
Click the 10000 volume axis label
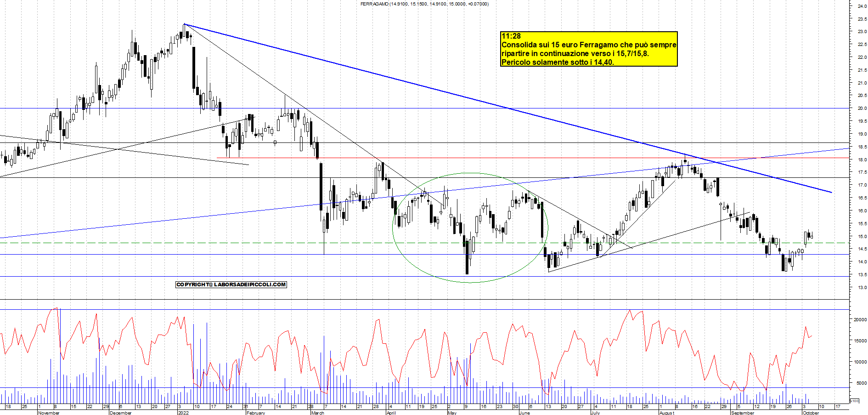pos(860,362)
